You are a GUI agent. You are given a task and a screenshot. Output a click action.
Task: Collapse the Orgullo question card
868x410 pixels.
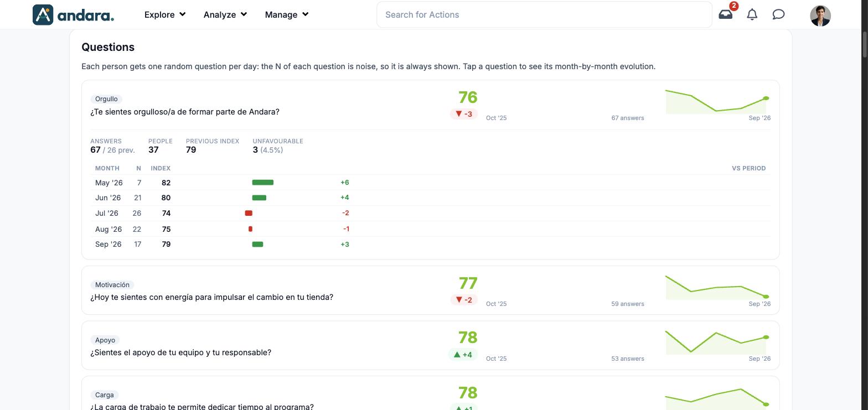coord(431,105)
